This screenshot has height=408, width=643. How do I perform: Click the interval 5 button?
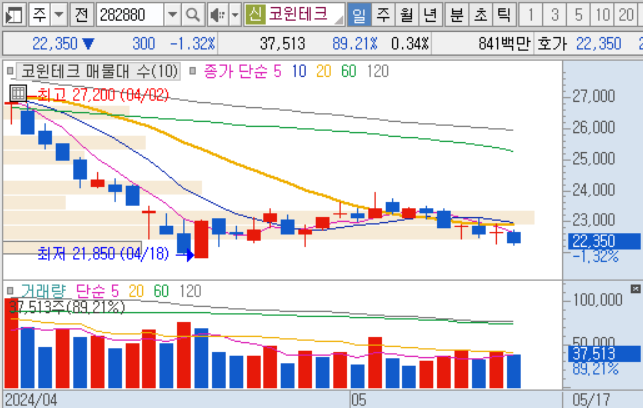click(x=578, y=15)
